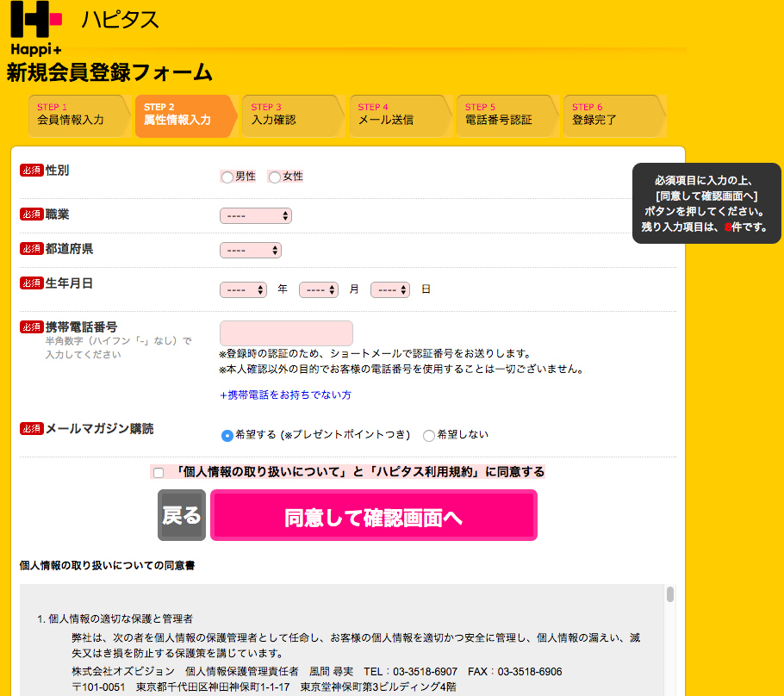Open the birth year dropdown
The width and height of the screenshot is (784, 696).
(x=244, y=290)
